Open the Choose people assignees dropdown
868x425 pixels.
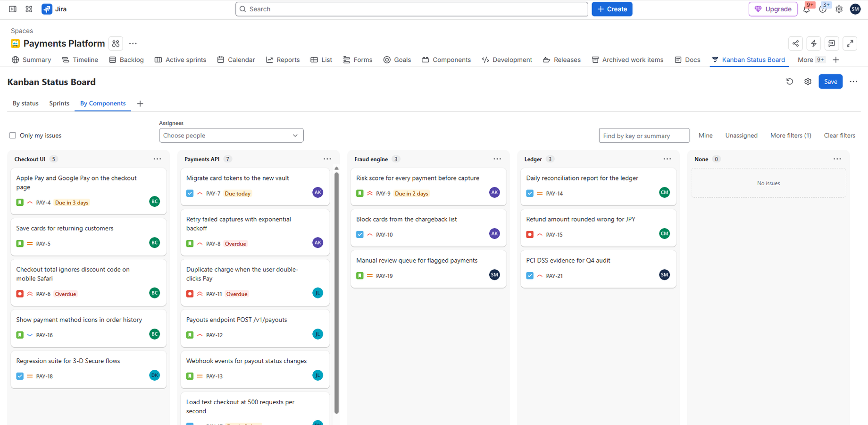point(231,136)
